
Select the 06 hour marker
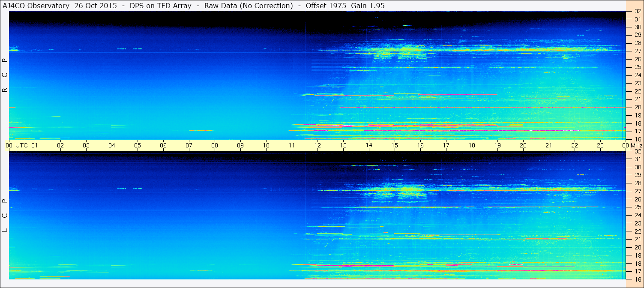(163, 145)
